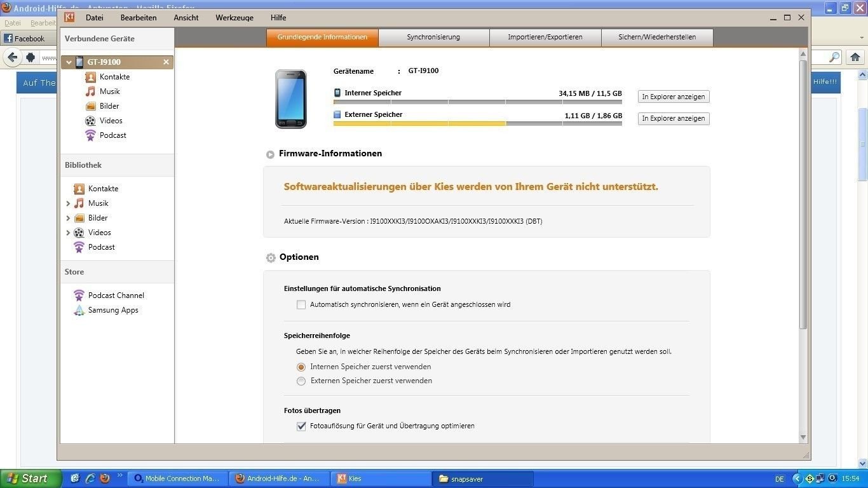The height and width of the screenshot is (488, 868).
Task: Select Internen Speicher zuerst verwenden
Action: (301, 367)
